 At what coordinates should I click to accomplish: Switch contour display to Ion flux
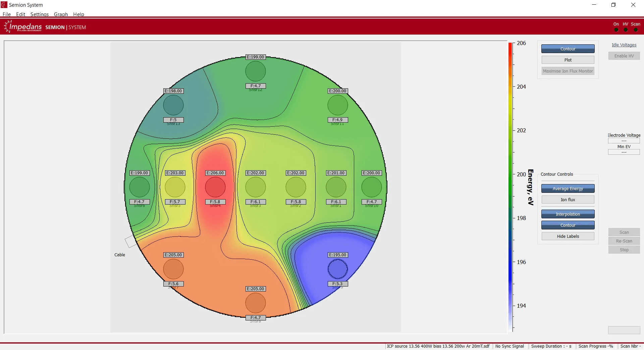[568, 200]
